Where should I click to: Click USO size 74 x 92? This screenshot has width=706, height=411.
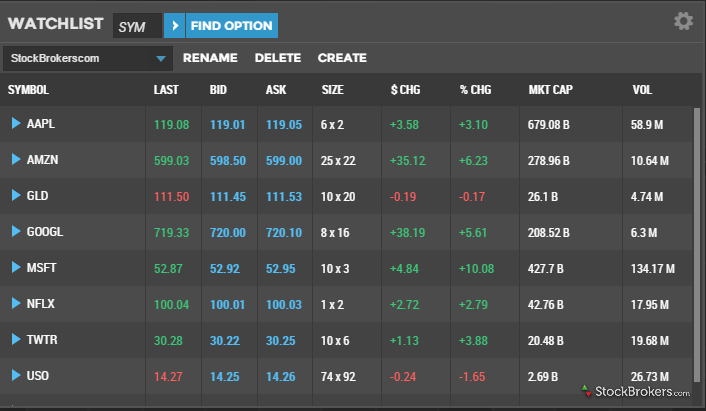click(338, 377)
